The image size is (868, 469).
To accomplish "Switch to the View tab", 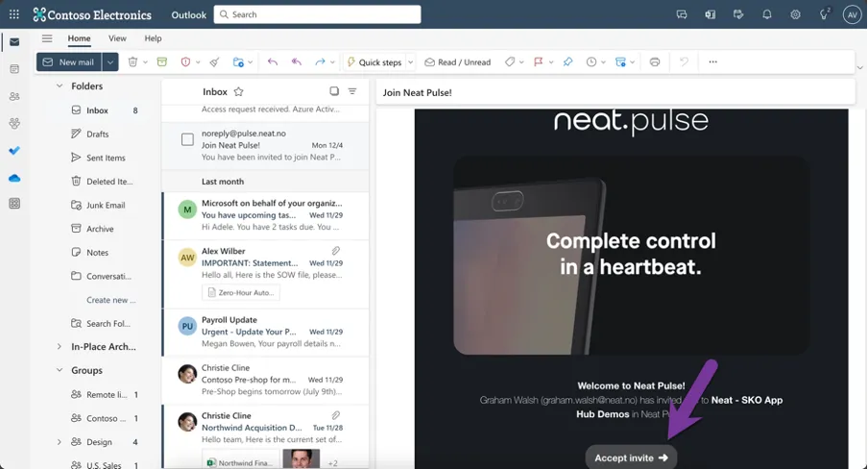I will [x=117, y=38].
